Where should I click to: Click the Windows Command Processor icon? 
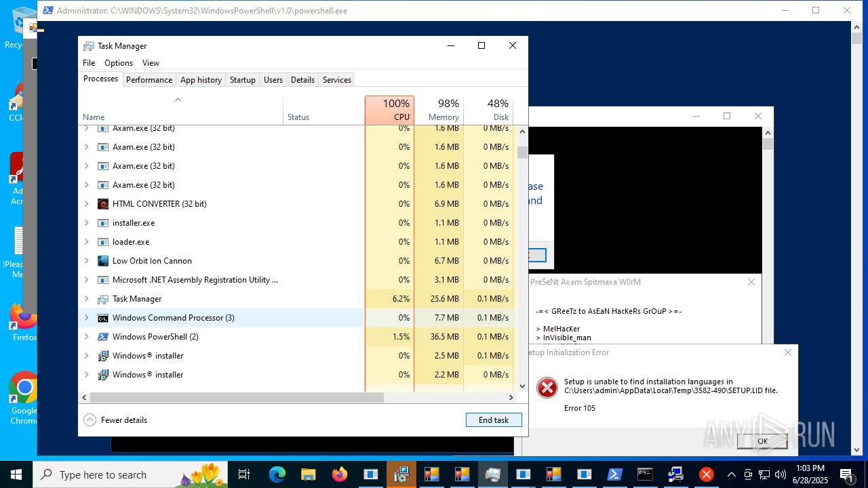[x=103, y=318]
